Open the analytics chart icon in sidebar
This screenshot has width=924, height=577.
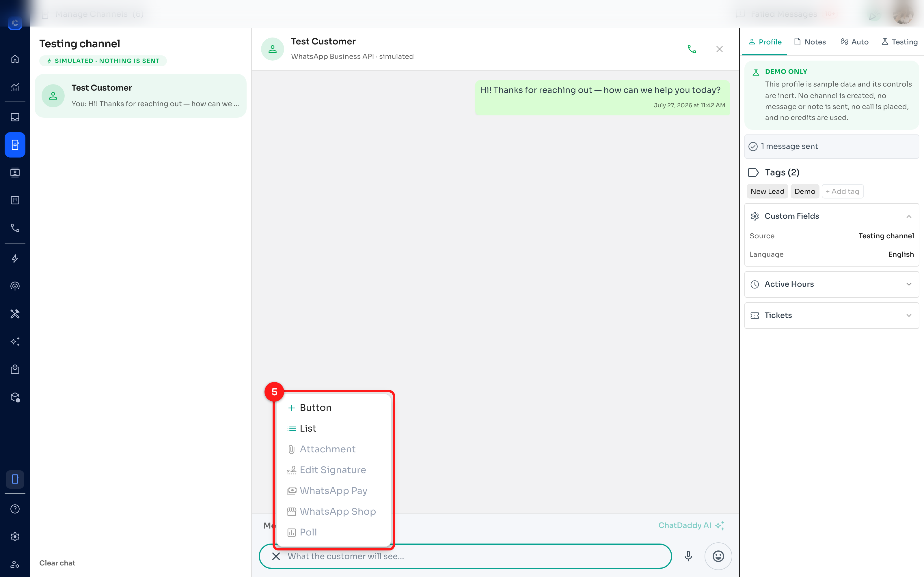pyautogui.click(x=15, y=87)
